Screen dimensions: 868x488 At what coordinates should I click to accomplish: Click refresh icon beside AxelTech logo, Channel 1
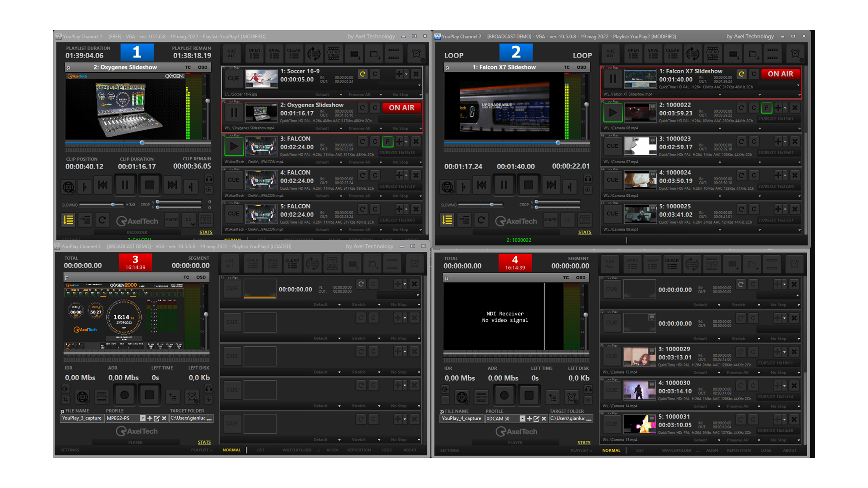pyautogui.click(x=102, y=220)
